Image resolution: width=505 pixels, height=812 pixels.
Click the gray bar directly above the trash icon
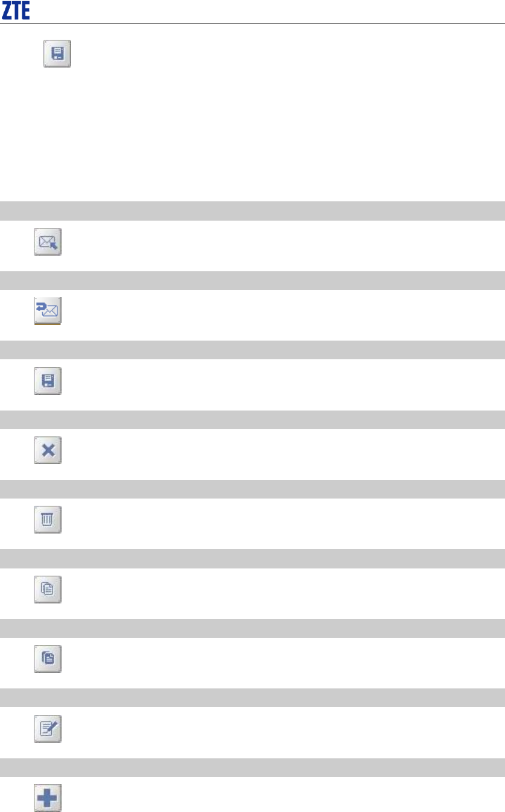(x=252, y=489)
